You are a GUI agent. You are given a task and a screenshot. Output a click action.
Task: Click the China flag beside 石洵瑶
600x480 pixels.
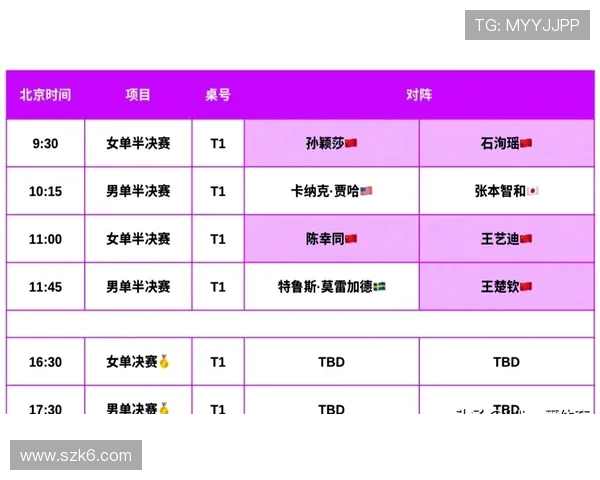click(x=526, y=143)
